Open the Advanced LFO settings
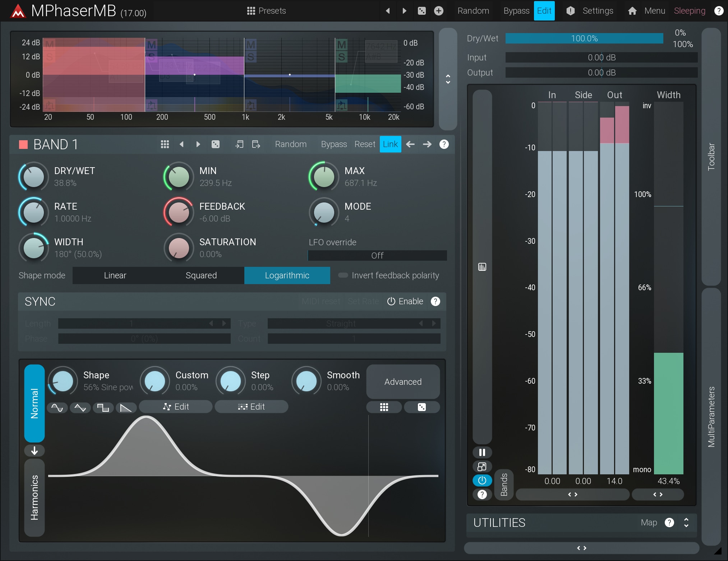The image size is (728, 561). pos(403,382)
